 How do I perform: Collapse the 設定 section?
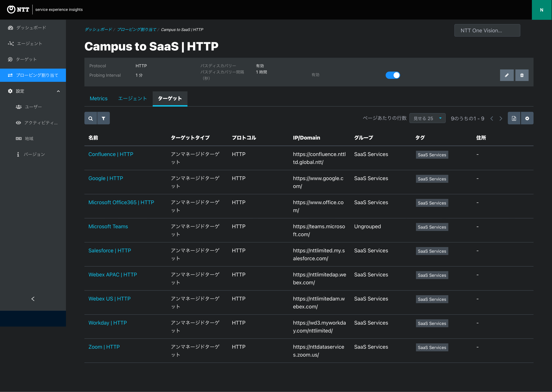click(33, 91)
